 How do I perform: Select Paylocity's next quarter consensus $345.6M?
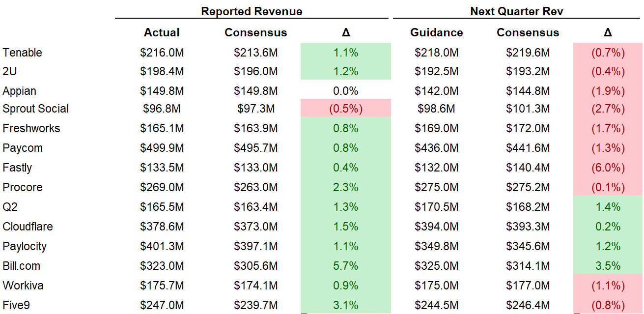tap(528, 246)
